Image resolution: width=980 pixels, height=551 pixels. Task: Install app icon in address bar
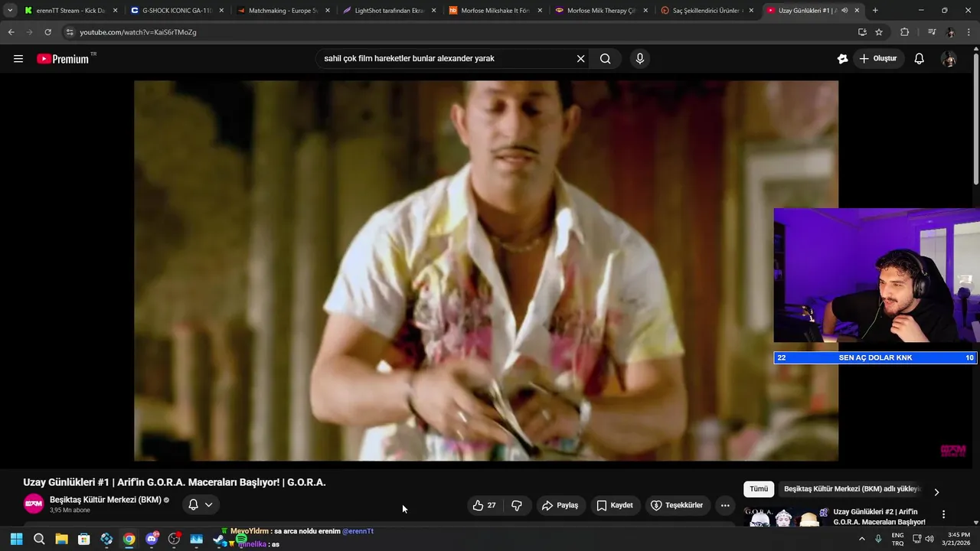pyautogui.click(x=862, y=32)
